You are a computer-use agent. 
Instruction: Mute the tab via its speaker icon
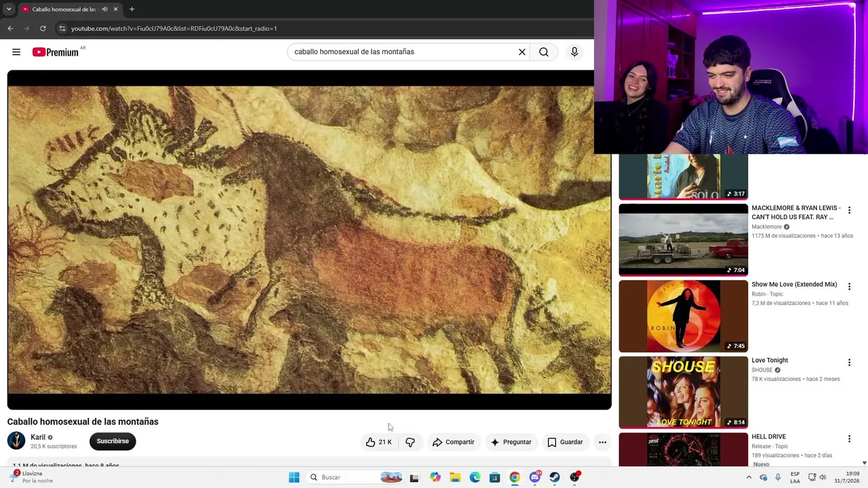coord(104,9)
